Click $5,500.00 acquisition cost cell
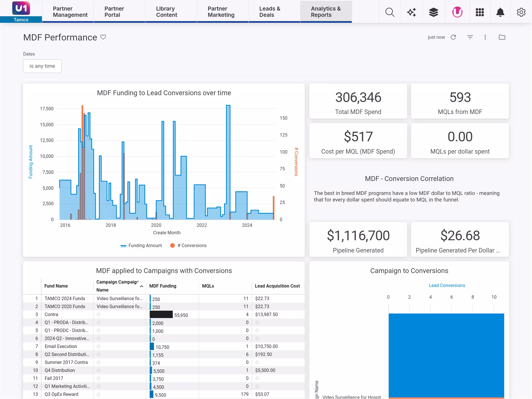 tap(278, 370)
